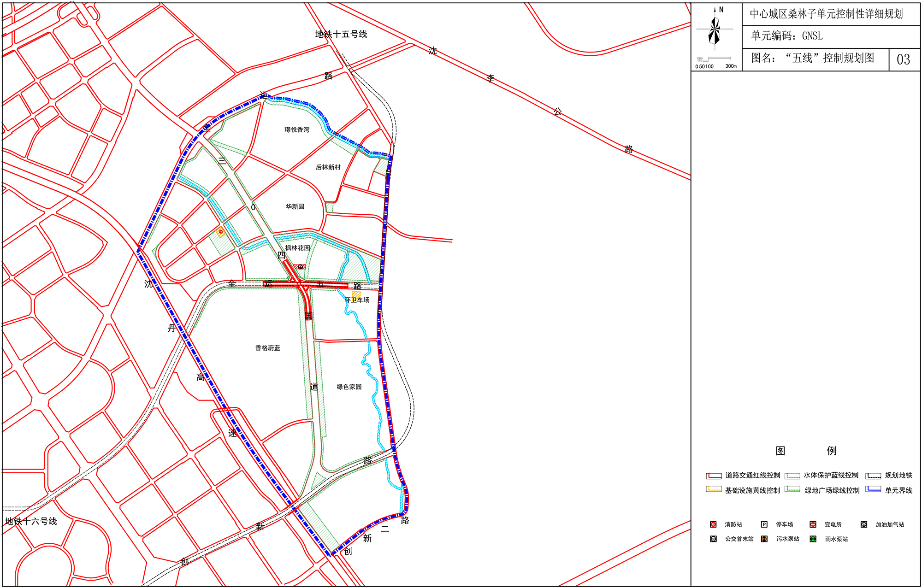Click the 单元界线 blue boundary legend swatch

(873, 489)
